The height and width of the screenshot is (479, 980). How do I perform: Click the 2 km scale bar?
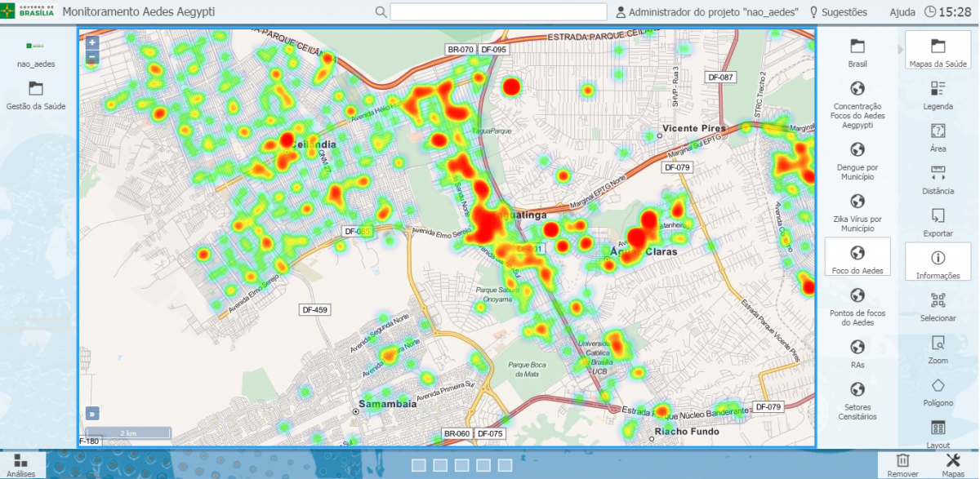pyautogui.click(x=128, y=432)
